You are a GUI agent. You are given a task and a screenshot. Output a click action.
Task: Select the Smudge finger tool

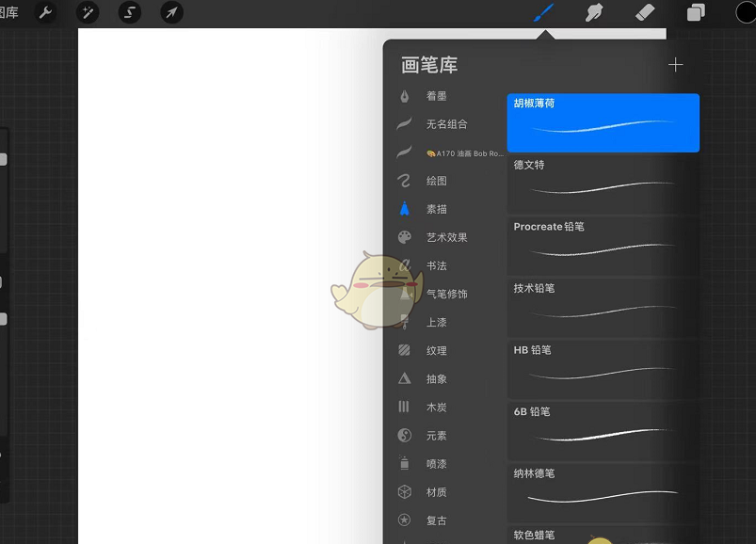(594, 12)
